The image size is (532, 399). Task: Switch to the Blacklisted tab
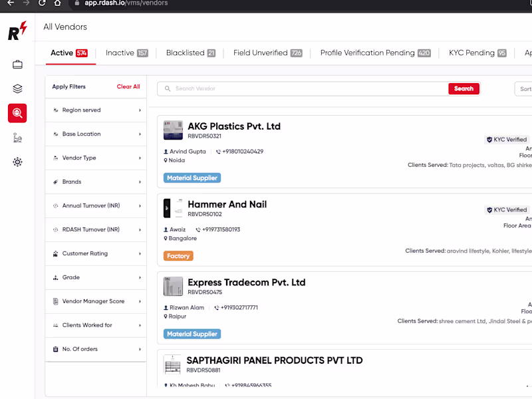(x=191, y=53)
